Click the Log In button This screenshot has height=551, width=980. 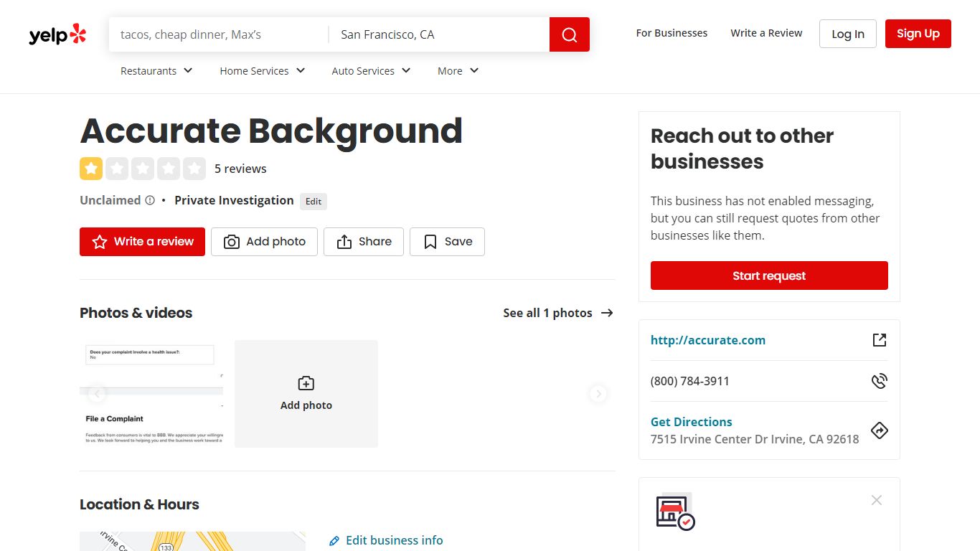click(x=848, y=34)
